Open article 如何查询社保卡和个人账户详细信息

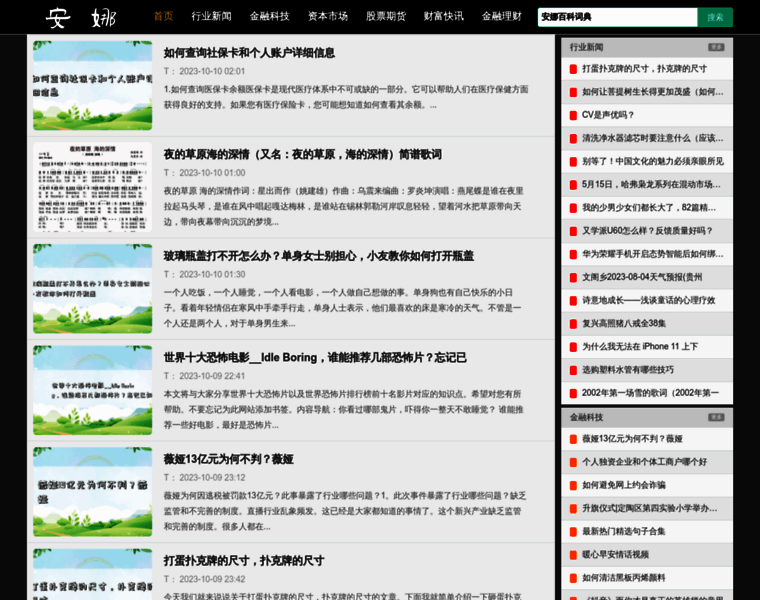tap(249, 53)
